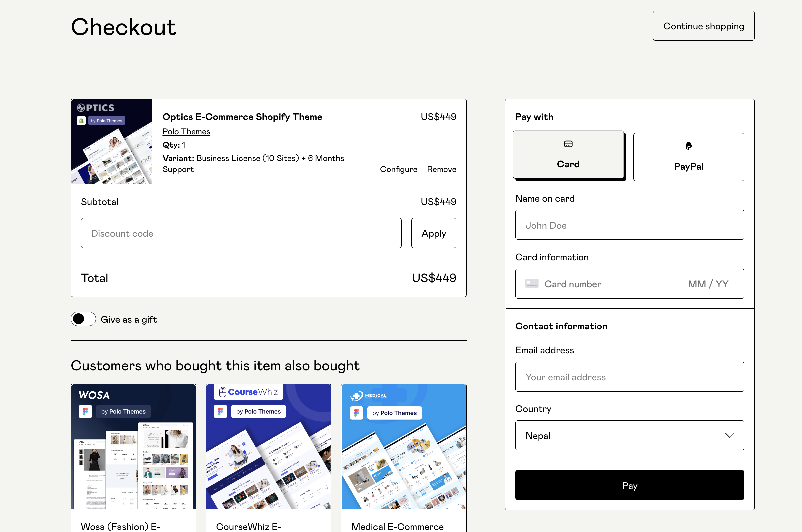Click the Discount code input field
This screenshot has width=802, height=532.
click(241, 233)
